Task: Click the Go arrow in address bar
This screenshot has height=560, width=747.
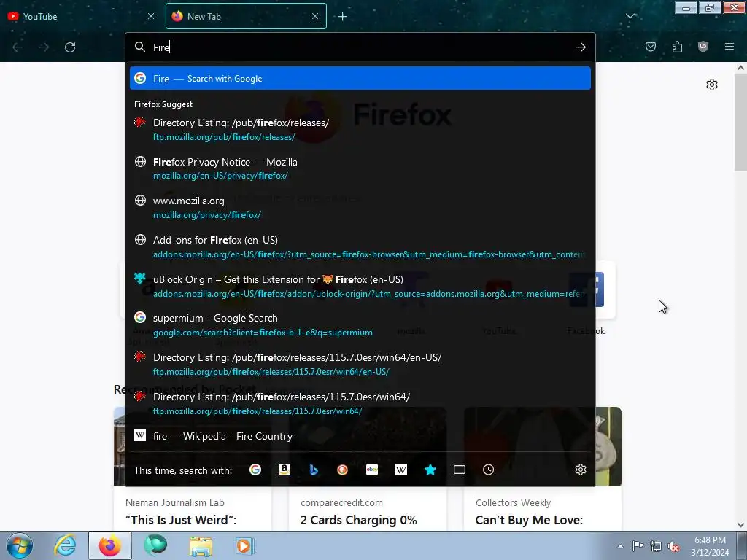Action: [x=580, y=47]
